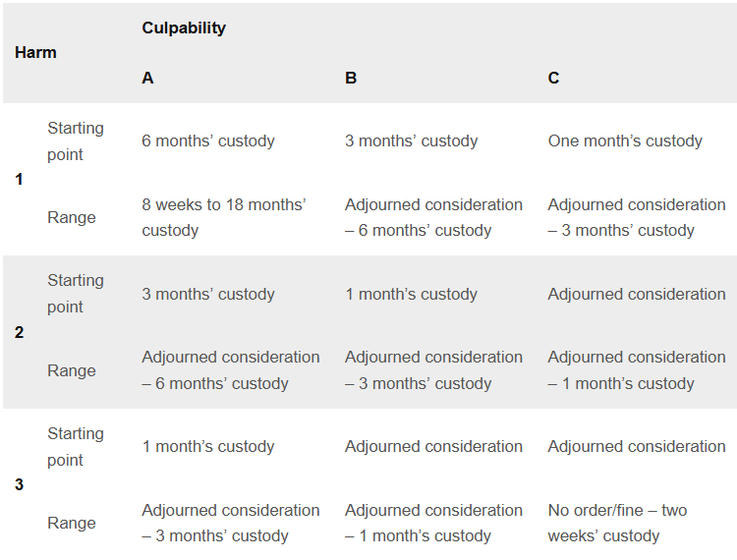Select the One month's custody cell
This screenshot has height=560, width=737.
(625, 141)
